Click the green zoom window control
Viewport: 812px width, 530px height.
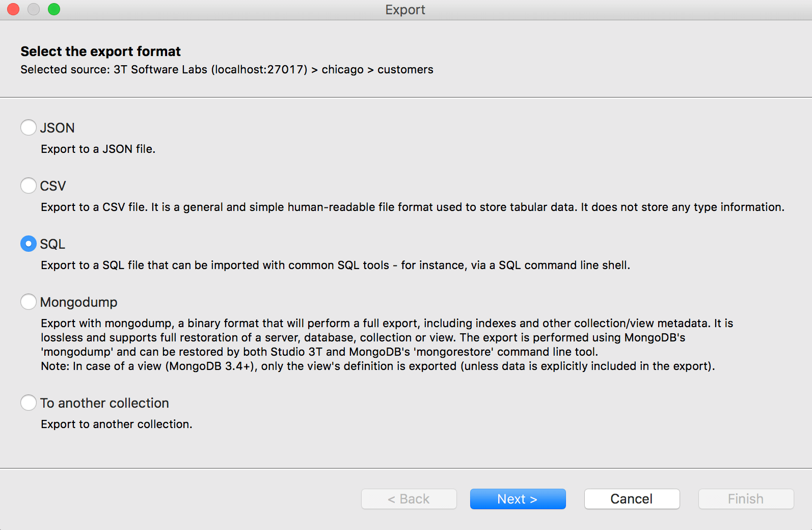pyautogui.click(x=54, y=9)
